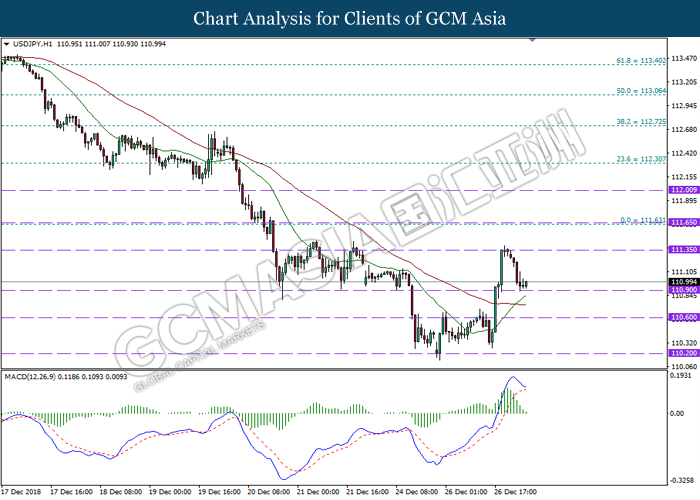
Task: Click the 113.205 price axis value
Action: point(684,82)
